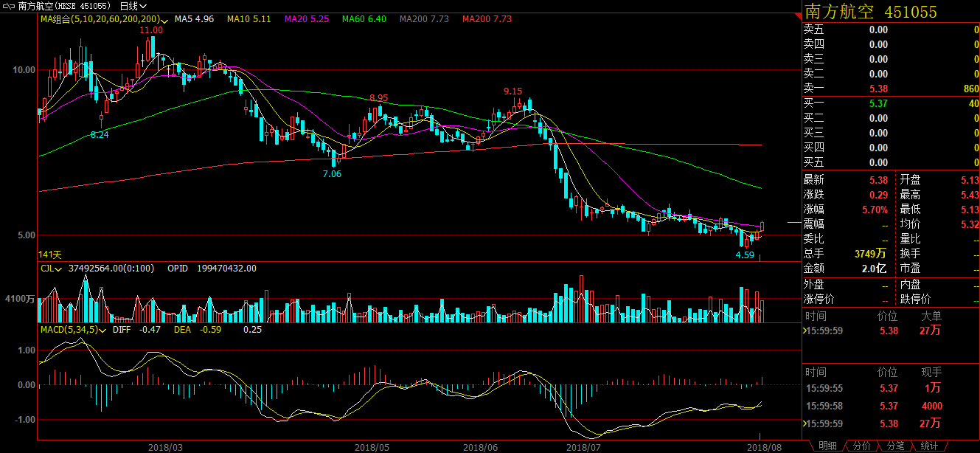Click the MA5 4.96 legend label
Screen dimensions: 980x453
194,19
